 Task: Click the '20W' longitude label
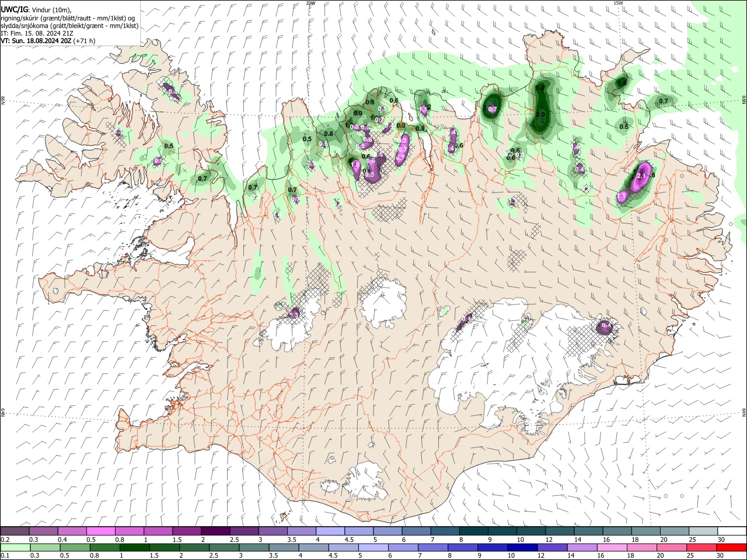click(310, 3)
